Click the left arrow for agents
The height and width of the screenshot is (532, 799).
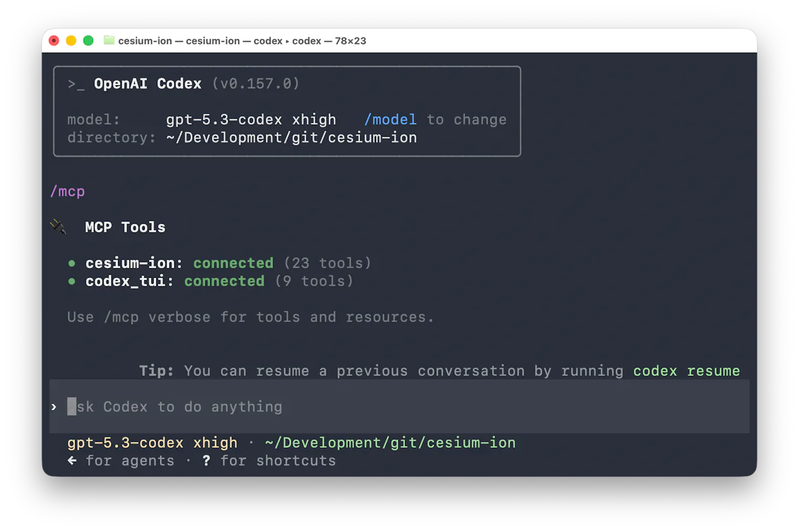[x=72, y=461]
